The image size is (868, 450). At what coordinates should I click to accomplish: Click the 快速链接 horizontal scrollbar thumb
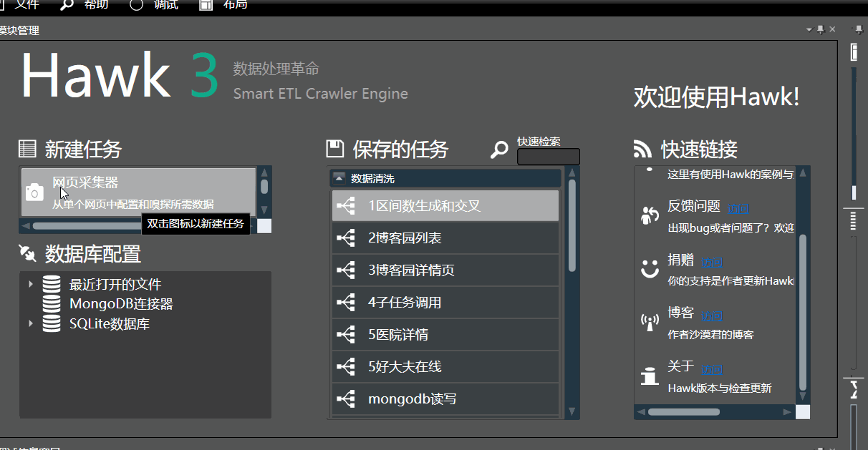683,412
